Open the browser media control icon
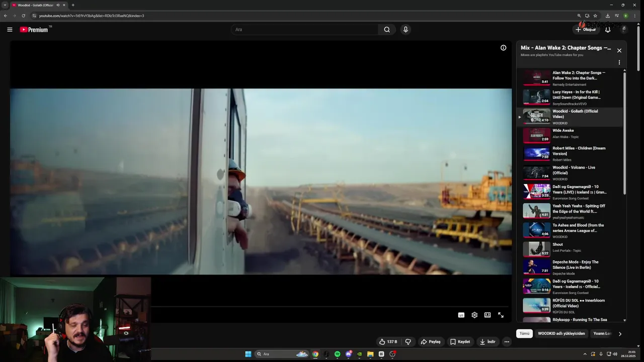 (x=617, y=16)
